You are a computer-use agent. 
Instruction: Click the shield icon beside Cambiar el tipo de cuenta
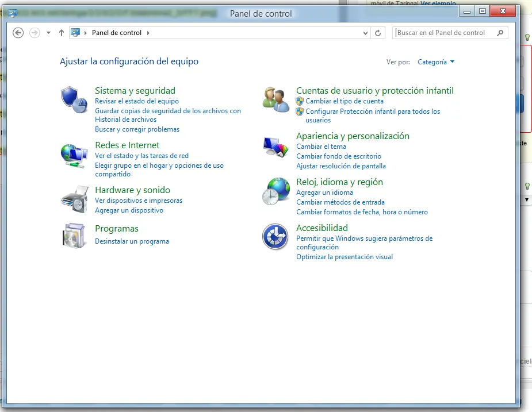click(x=300, y=101)
